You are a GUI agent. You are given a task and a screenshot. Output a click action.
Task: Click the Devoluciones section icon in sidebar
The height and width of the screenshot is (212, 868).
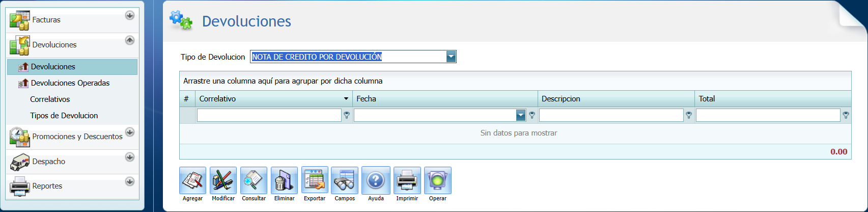coord(20,45)
